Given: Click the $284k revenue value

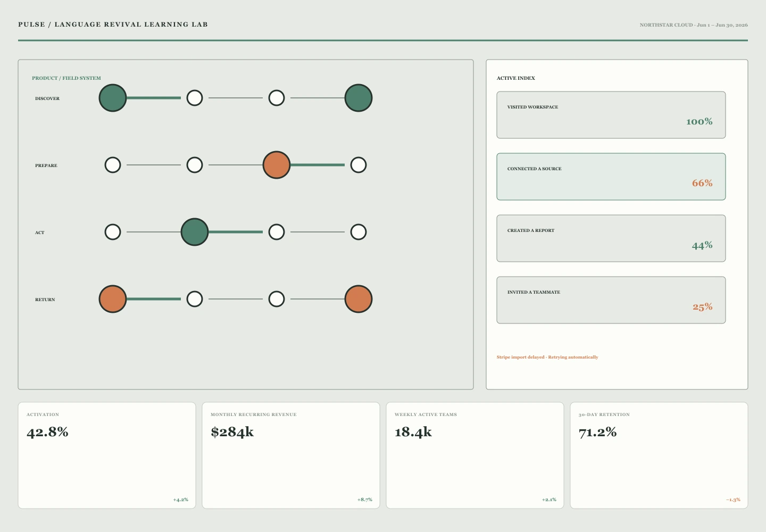Looking at the screenshot, I should click(232, 432).
